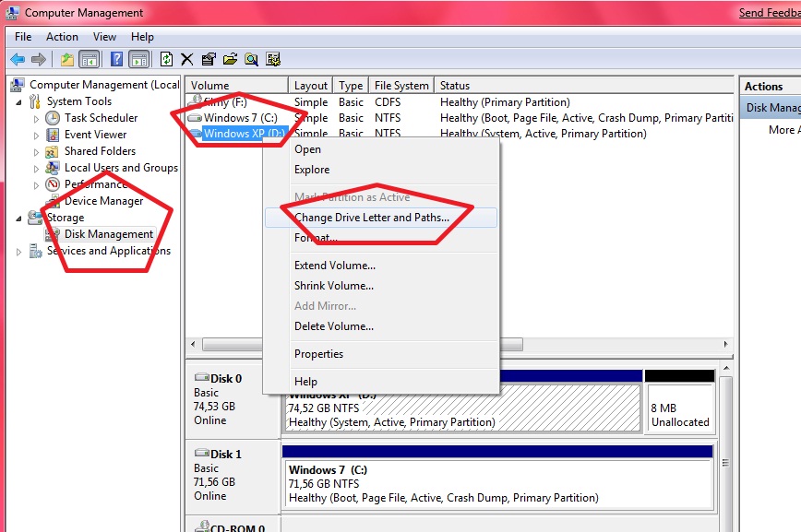Click the Refresh toolbar icon
Image resolution: width=801 pixels, height=532 pixels.
pyautogui.click(x=166, y=59)
